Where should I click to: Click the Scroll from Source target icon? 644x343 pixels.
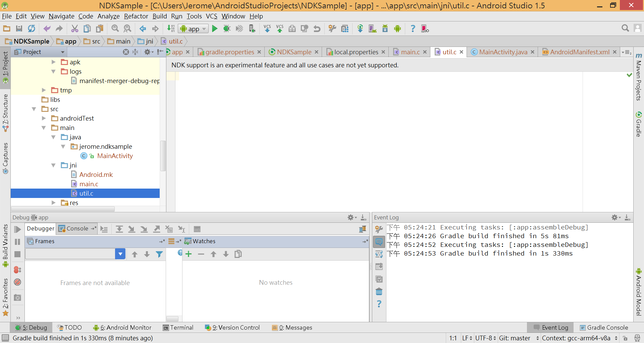tap(126, 52)
